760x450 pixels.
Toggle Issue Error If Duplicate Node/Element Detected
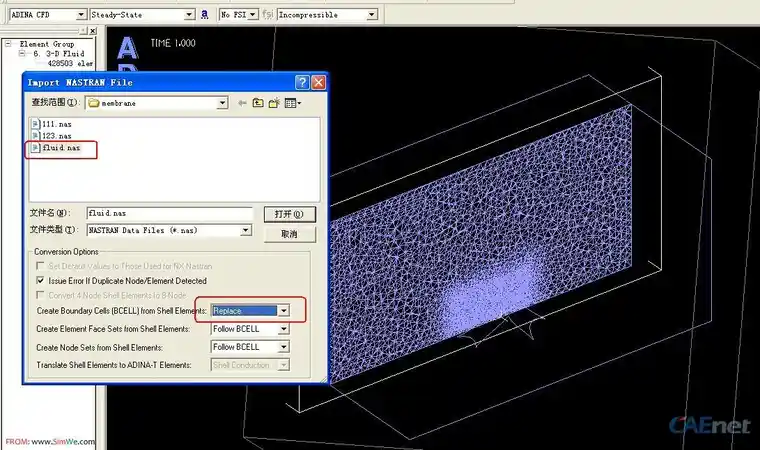click(x=40, y=280)
